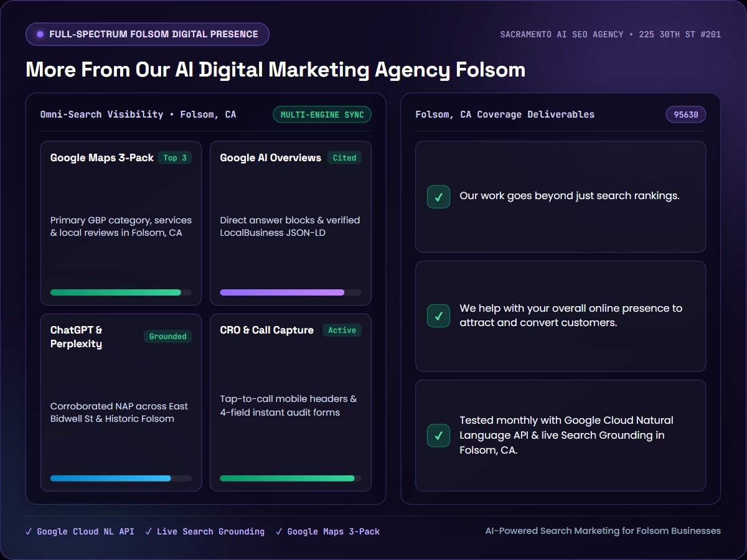Click footer item '✓ Live Search Grounding'
The height and width of the screenshot is (560, 747).
coord(205,531)
